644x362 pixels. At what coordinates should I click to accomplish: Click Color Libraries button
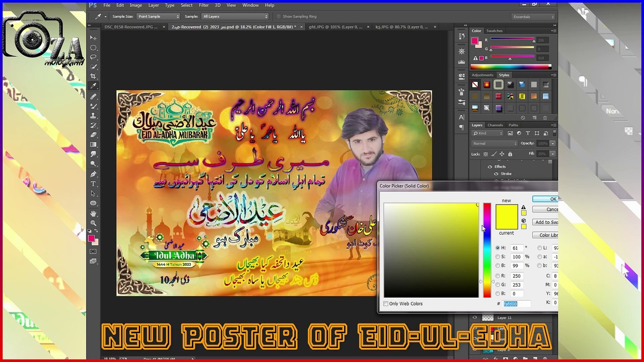tap(545, 235)
